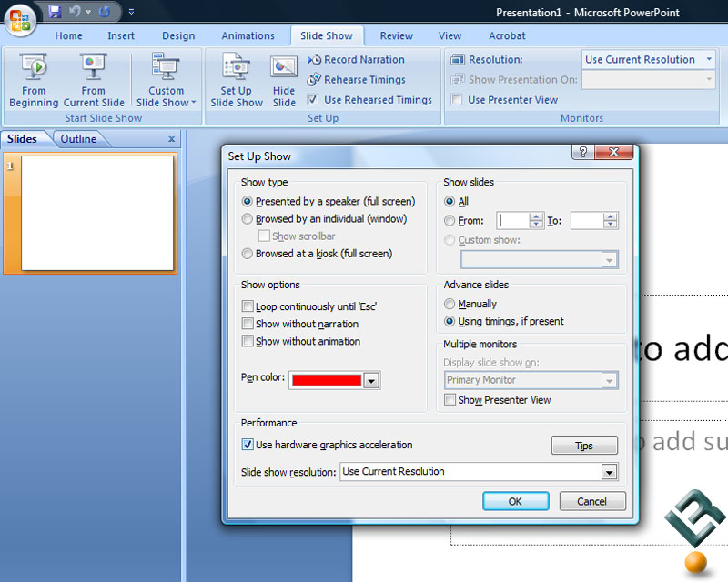This screenshot has height=582, width=728.
Task: Open the Review ribbon tab
Action: [x=397, y=35]
